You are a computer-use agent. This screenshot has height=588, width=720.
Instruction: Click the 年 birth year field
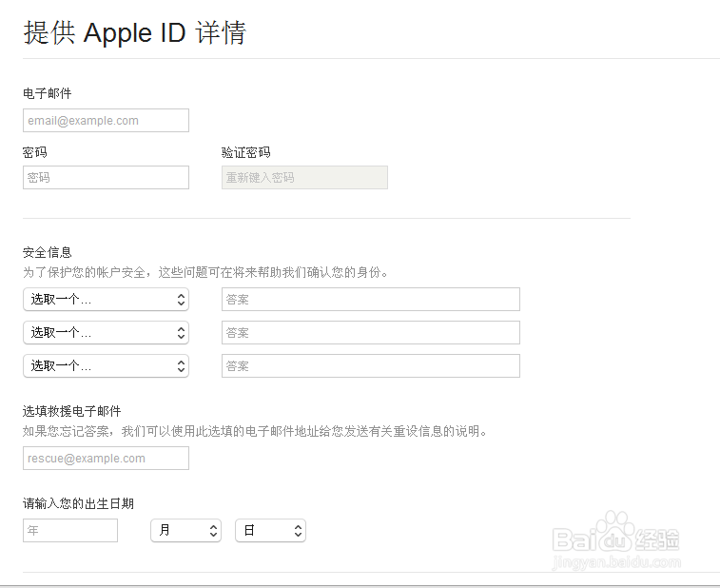[70, 531]
